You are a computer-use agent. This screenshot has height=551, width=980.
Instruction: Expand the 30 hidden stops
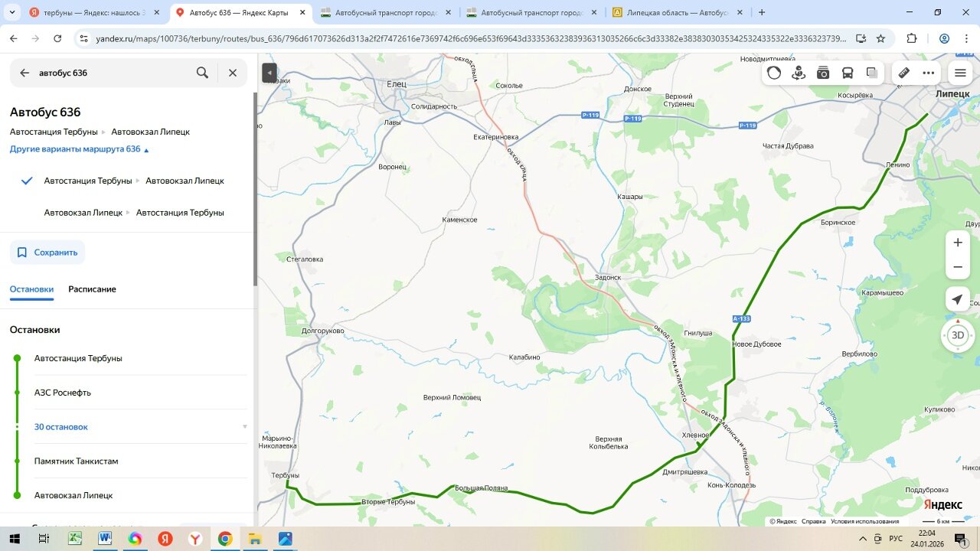tap(61, 426)
